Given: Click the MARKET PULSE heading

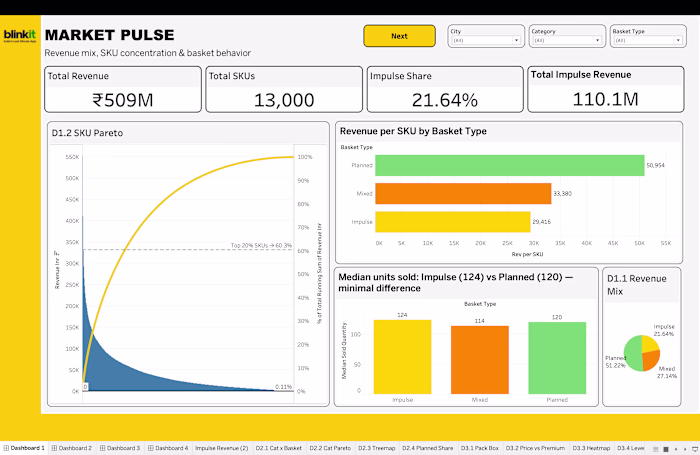Looking at the screenshot, I should (109, 35).
